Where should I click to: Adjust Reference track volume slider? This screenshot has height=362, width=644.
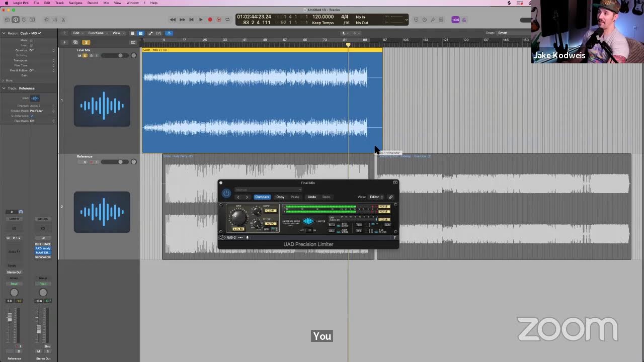[114, 162]
